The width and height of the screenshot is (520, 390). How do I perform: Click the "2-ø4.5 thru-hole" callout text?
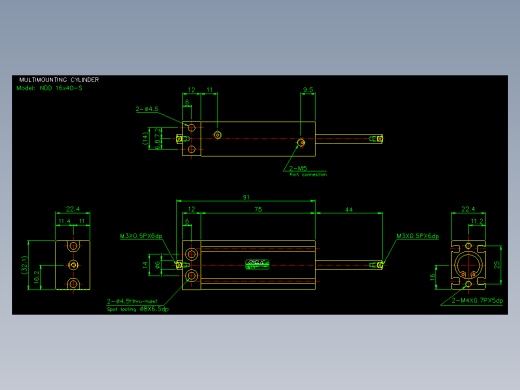click(x=132, y=301)
